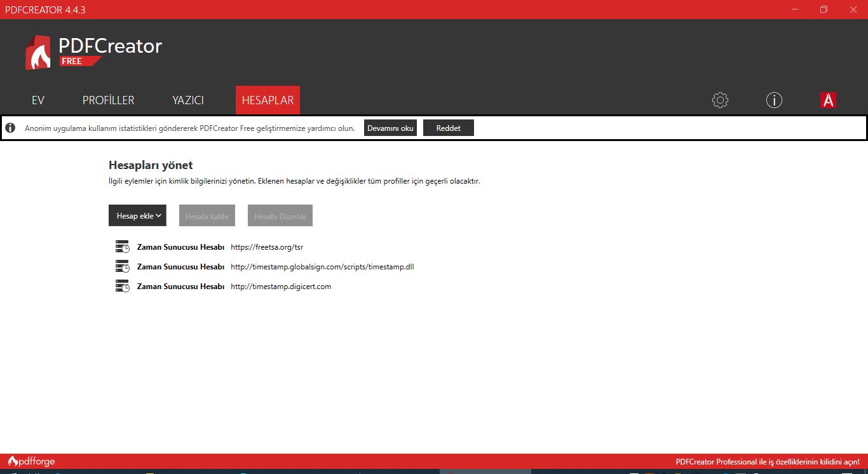Click the pdfforge logo in footer

[x=31, y=462]
